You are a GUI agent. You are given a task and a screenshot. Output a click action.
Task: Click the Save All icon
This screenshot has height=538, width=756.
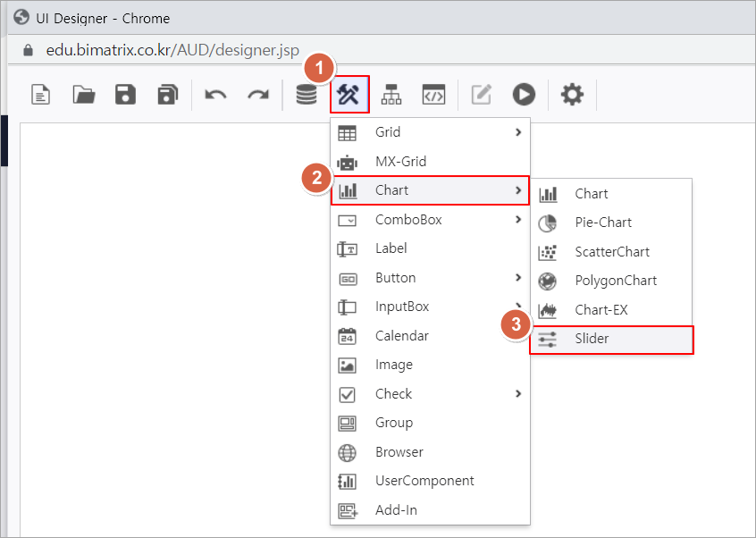point(168,95)
